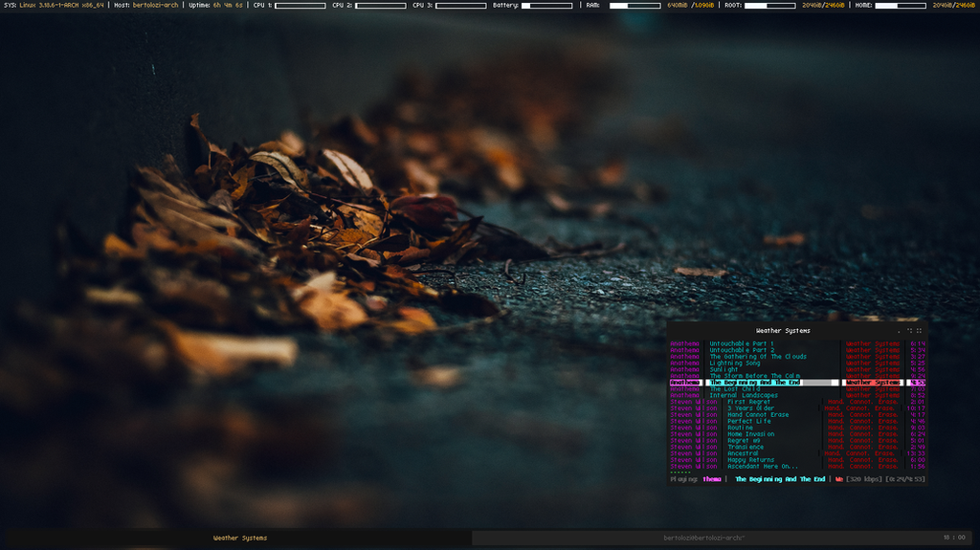Click the Uptime readout in top bar
980x550 pixels.
click(215, 5)
